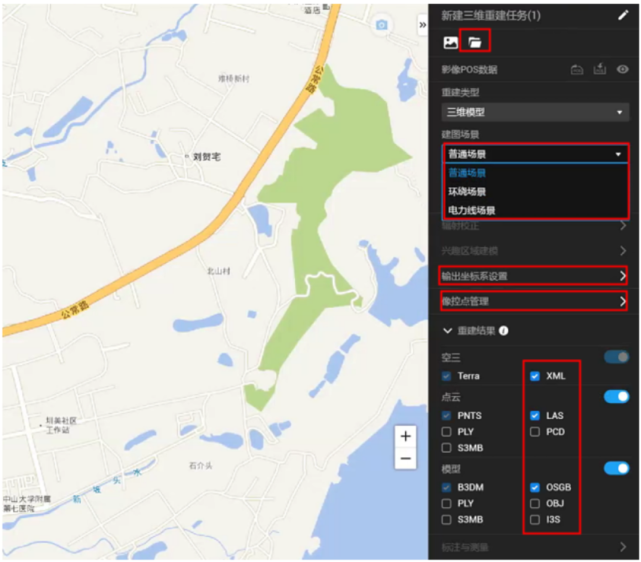Open 像控点管理 panel

tap(535, 301)
